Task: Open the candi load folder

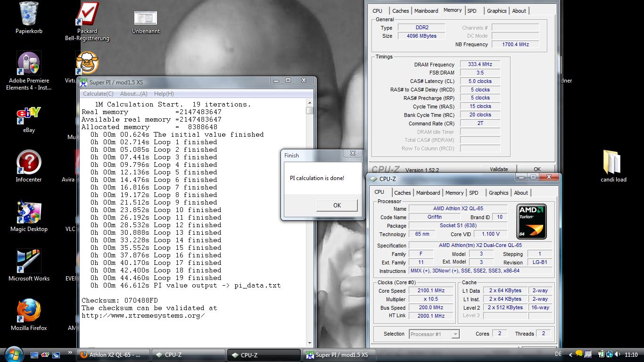Action: tap(613, 166)
